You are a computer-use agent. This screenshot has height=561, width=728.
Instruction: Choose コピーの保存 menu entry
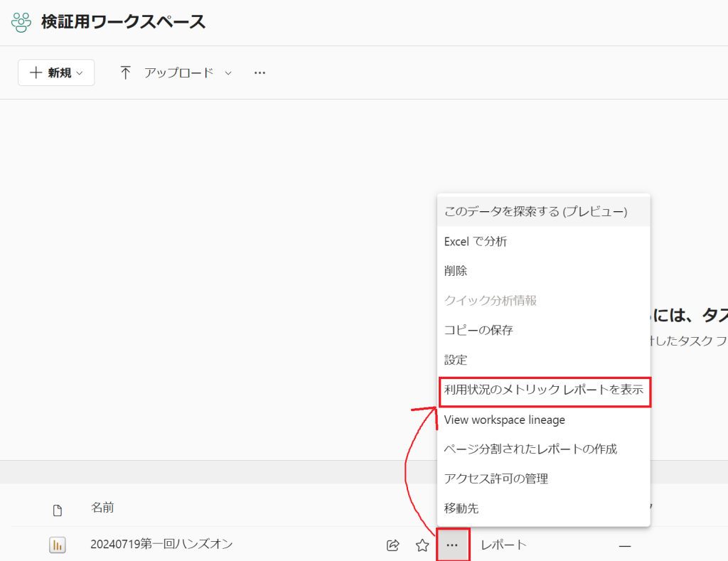pos(478,330)
